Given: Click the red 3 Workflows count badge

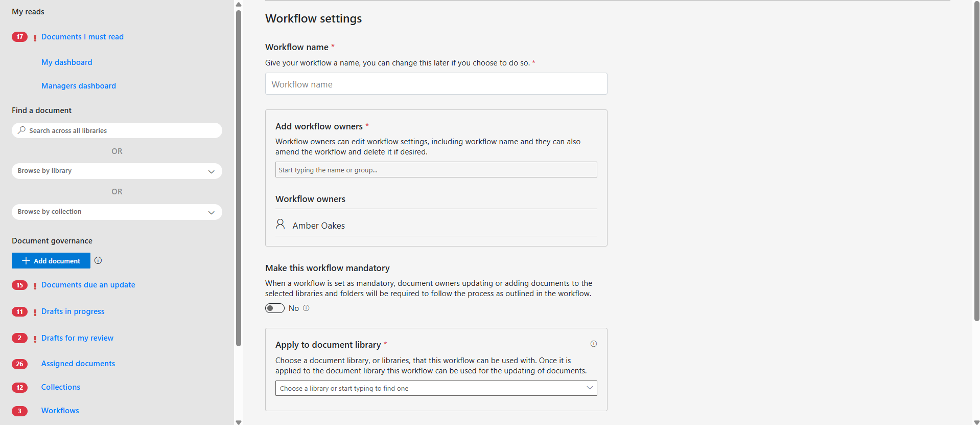Looking at the screenshot, I should coord(19,411).
